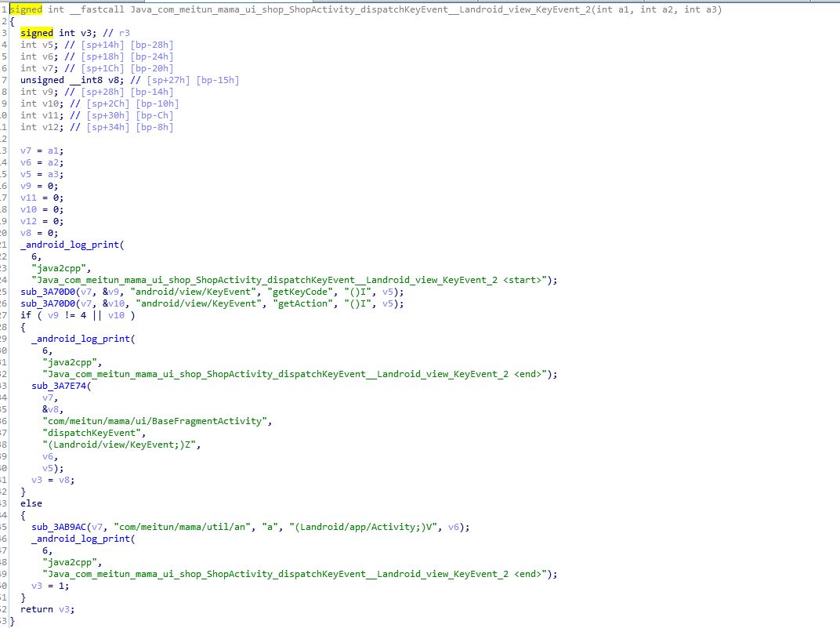Click the 'return v3;' statement
This screenshot has height=628, width=840.
pos(48,610)
